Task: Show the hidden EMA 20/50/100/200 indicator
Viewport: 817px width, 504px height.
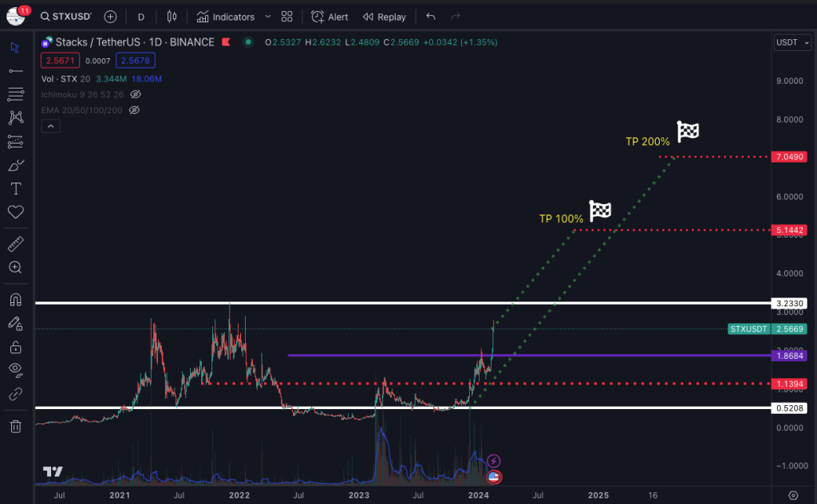Action: [135, 110]
